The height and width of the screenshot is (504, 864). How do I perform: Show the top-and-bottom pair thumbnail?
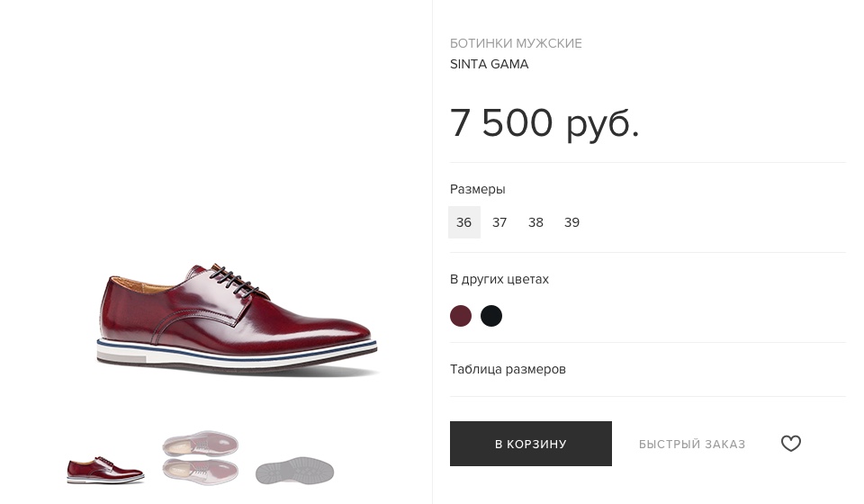[x=200, y=457]
